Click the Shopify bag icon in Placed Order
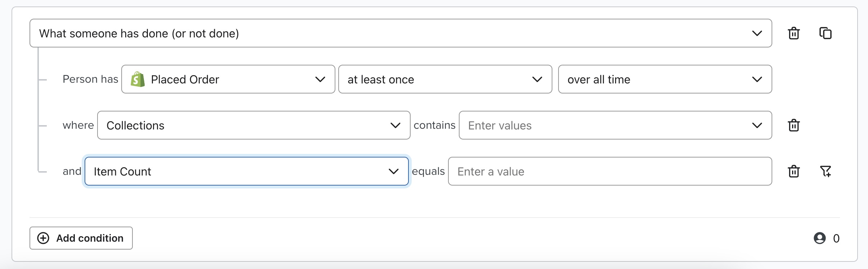Viewport: 868px width, 269px height. tap(137, 79)
